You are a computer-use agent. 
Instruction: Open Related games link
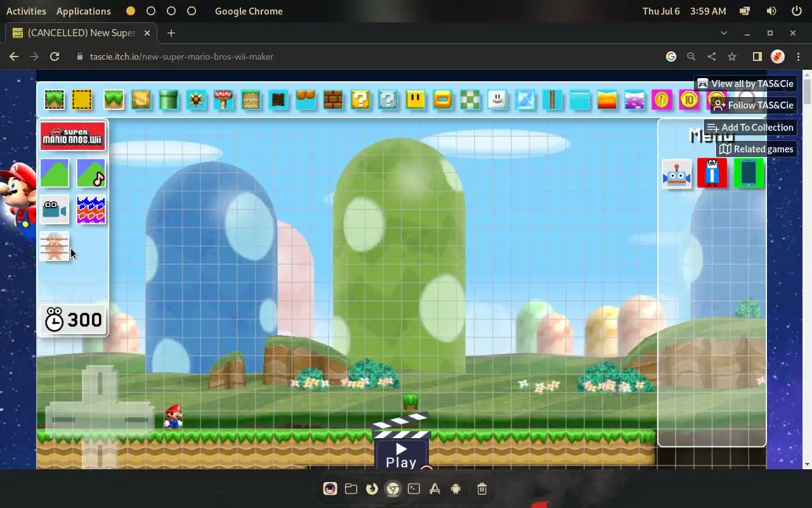click(757, 149)
